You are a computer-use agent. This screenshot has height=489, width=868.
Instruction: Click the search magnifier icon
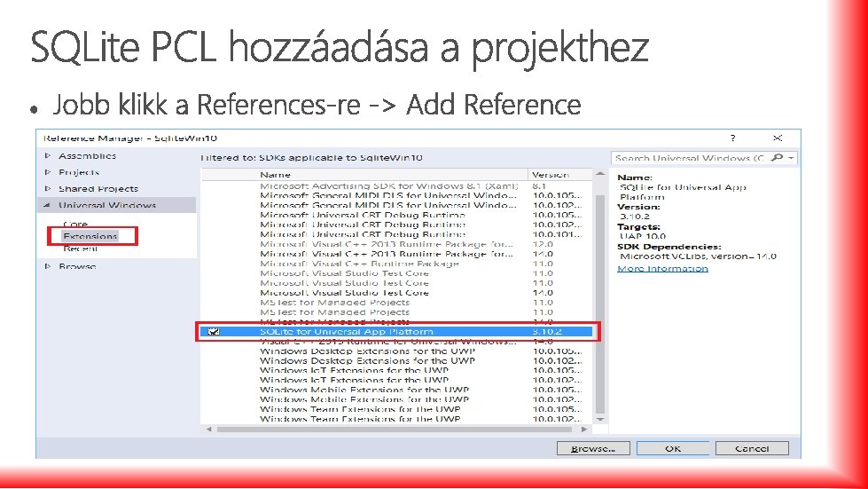(x=778, y=158)
